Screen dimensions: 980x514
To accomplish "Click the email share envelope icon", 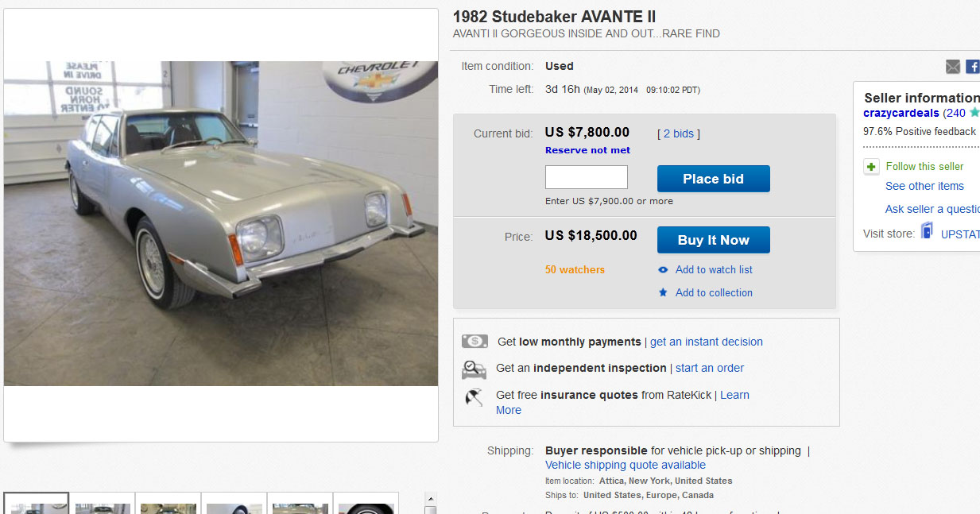I will [x=953, y=67].
